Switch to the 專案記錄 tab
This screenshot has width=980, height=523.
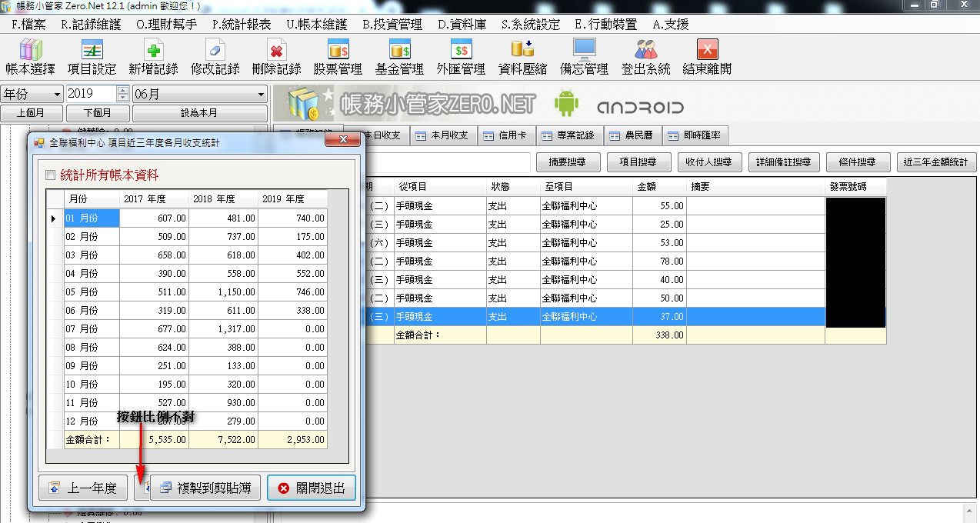[569, 135]
